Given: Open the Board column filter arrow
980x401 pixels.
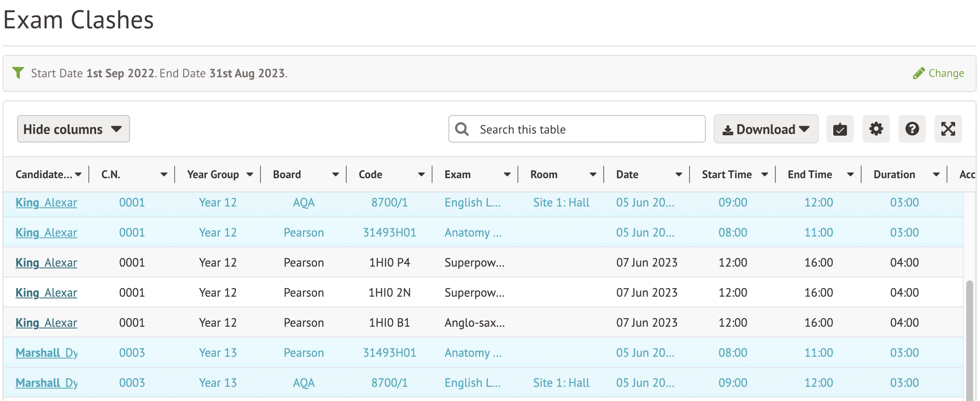Looking at the screenshot, I should point(335,174).
